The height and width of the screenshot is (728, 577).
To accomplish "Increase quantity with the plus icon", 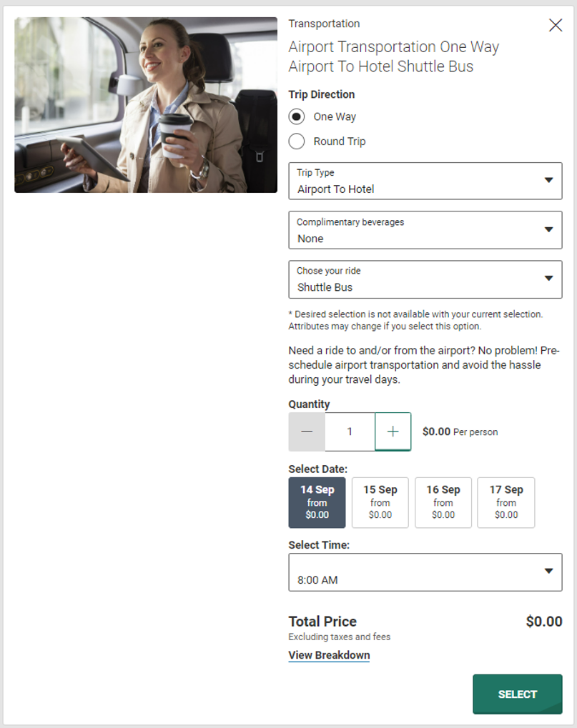I will pyautogui.click(x=393, y=432).
